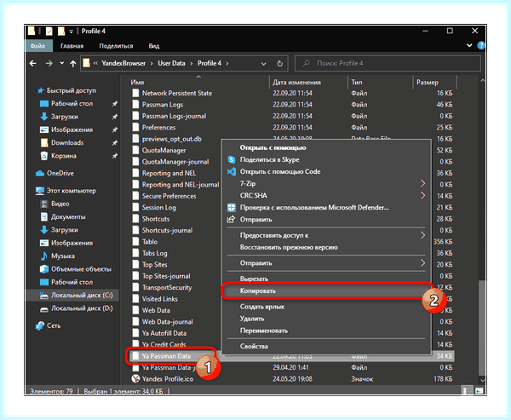Click the Explorer help question icon
The height and width of the screenshot is (420, 511).
tap(481, 46)
